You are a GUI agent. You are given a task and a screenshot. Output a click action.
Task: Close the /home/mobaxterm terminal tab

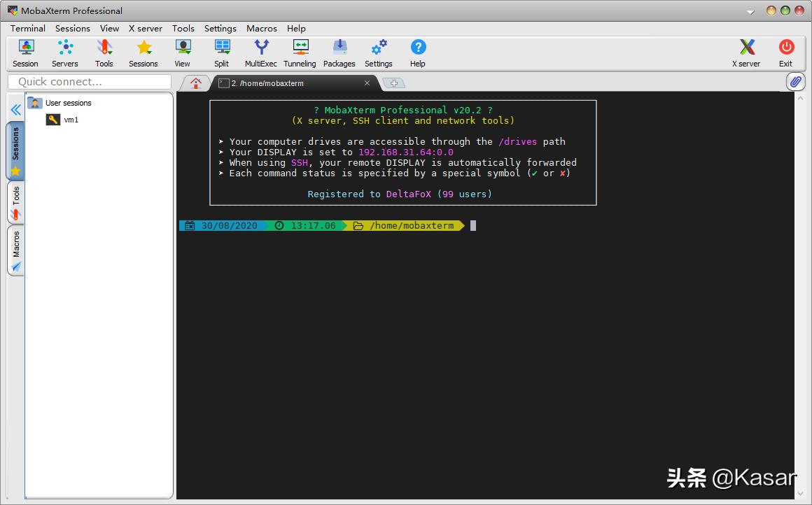pyautogui.click(x=367, y=83)
